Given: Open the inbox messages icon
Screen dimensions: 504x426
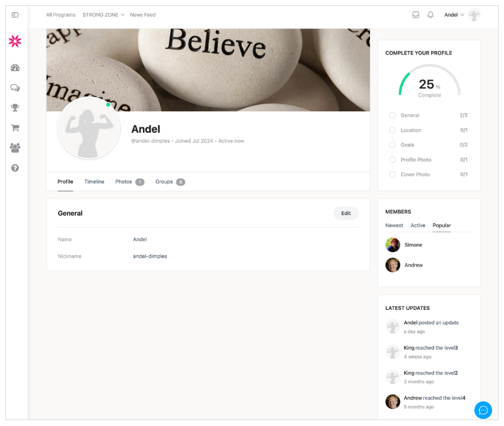Looking at the screenshot, I should coord(416,15).
